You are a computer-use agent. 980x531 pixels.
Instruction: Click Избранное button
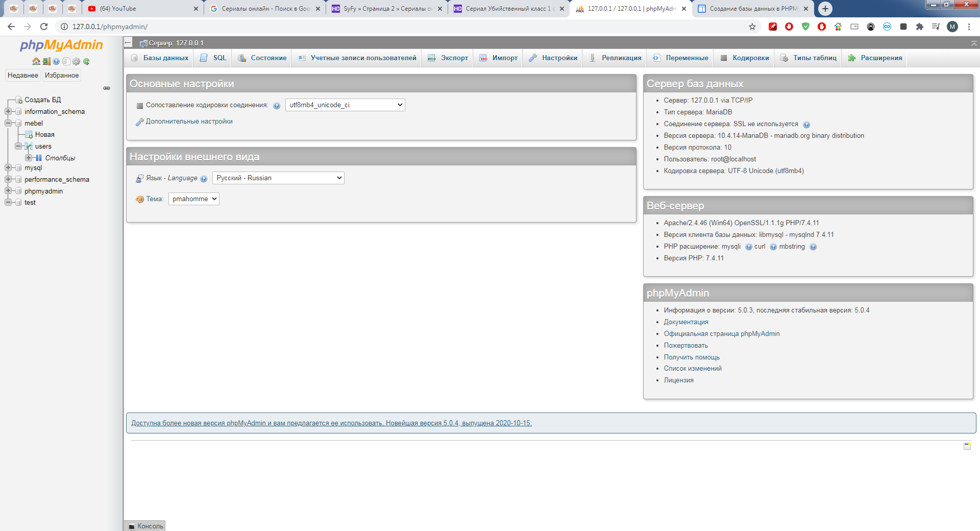tap(62, 75)
